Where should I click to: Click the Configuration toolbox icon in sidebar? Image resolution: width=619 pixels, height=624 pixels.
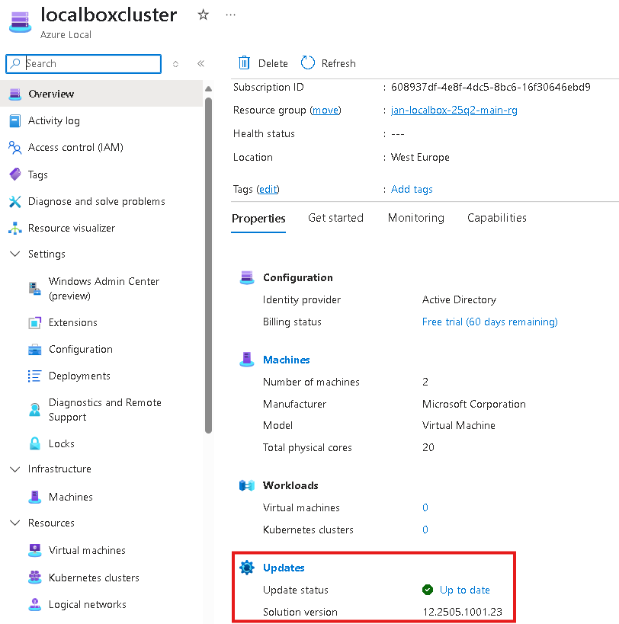click(35, 349)
